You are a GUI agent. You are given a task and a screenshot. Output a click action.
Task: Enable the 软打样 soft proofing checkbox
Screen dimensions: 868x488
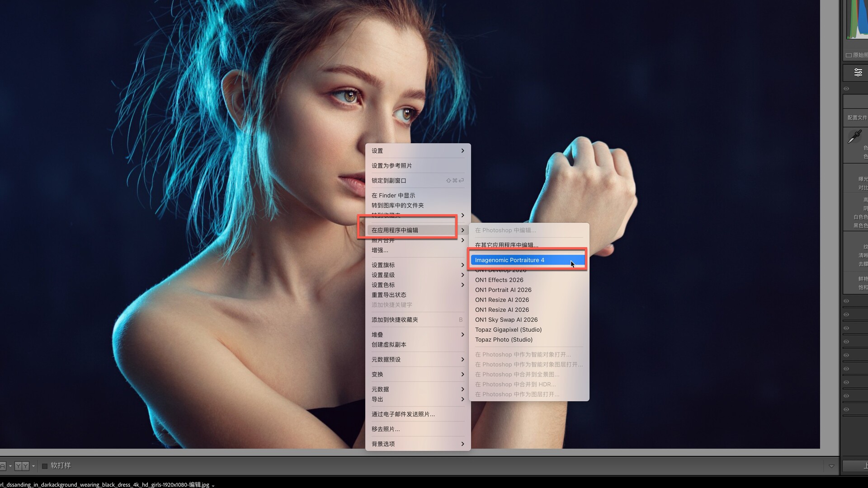click(x=45, y=466)
